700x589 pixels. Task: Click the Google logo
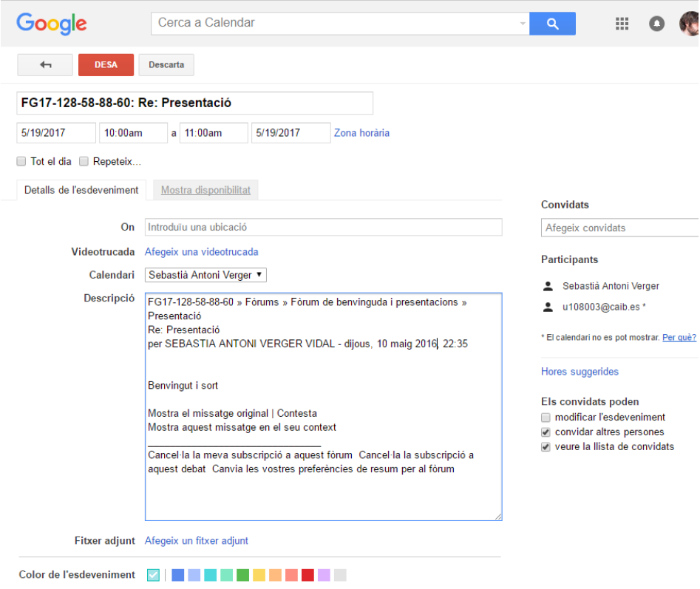pos(52,24)
